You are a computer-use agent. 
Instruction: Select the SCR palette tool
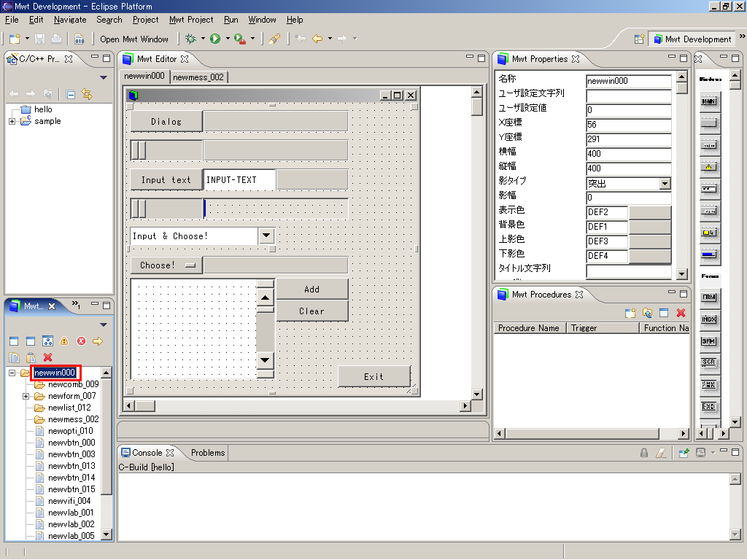(709, 362)
